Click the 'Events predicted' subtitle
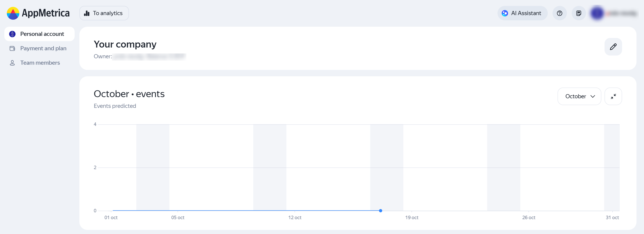The width and height of the screenshot is (644, 234). pyautogui.click(x=115, y=106)
